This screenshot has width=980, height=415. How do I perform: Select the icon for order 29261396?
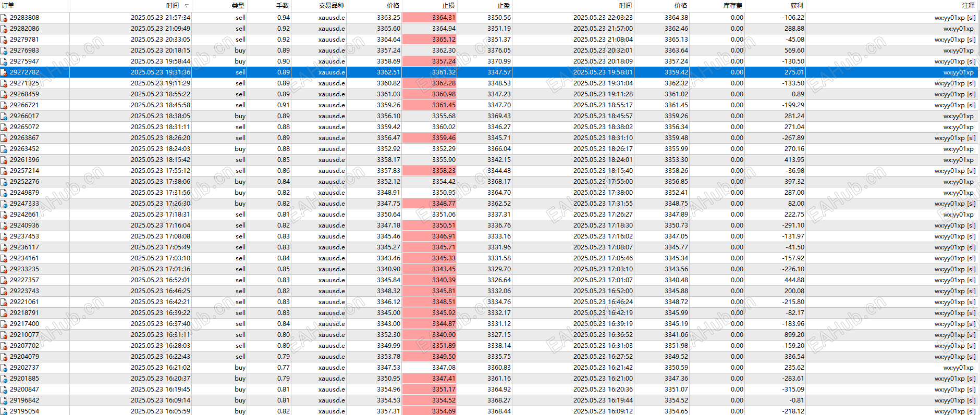pyautogui.click(x=4, y=160)
